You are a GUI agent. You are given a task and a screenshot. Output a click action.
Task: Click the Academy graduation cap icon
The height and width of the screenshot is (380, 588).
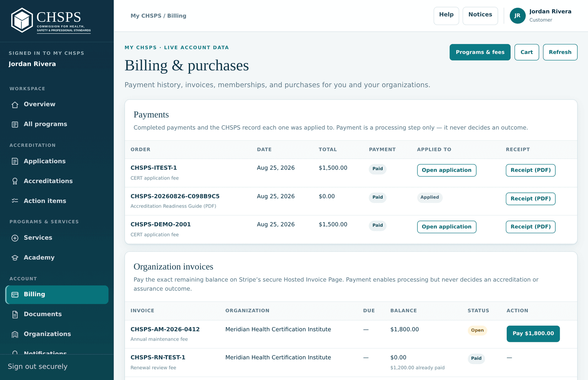[x=15, y=258]
